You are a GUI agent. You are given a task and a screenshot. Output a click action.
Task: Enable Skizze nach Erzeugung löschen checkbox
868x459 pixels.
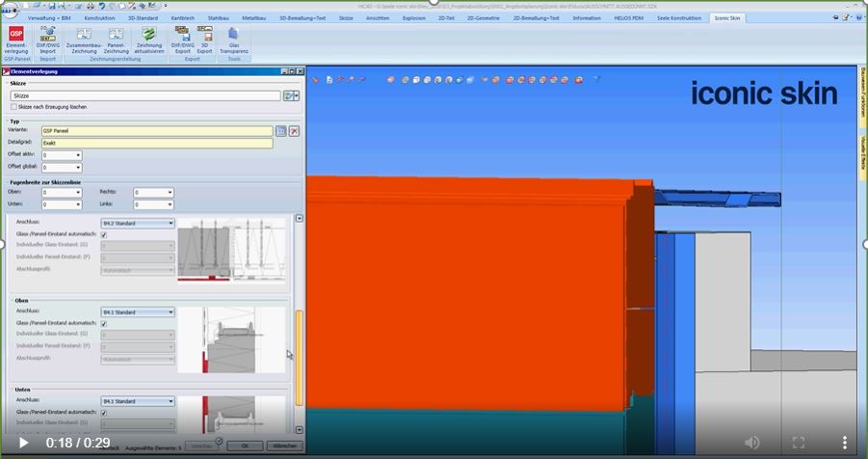pyautogui.click(x=13, y=106)
